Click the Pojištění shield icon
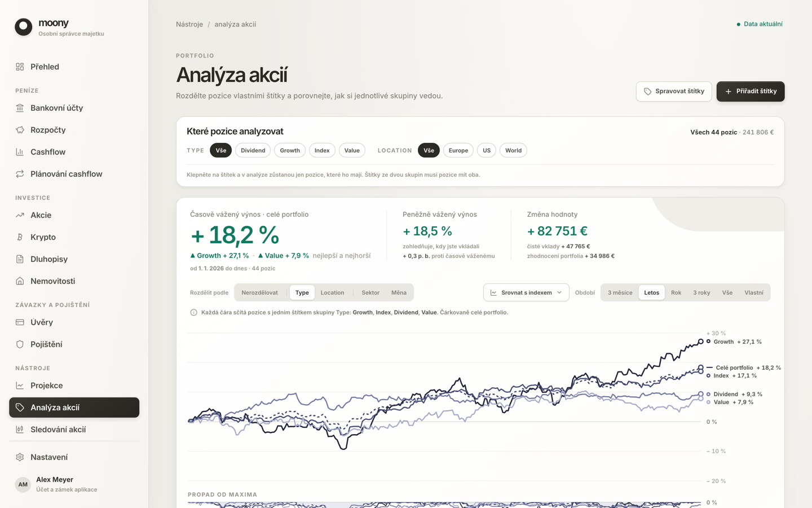 pyautogui.click(x=20, y=344)
